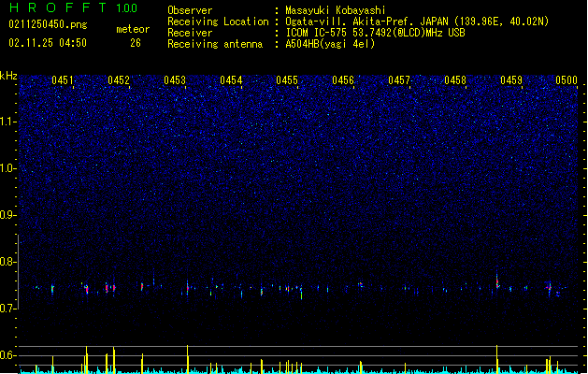588x374 pixels.
Task: Click the Receiving Location label
Action: (218, 22)
